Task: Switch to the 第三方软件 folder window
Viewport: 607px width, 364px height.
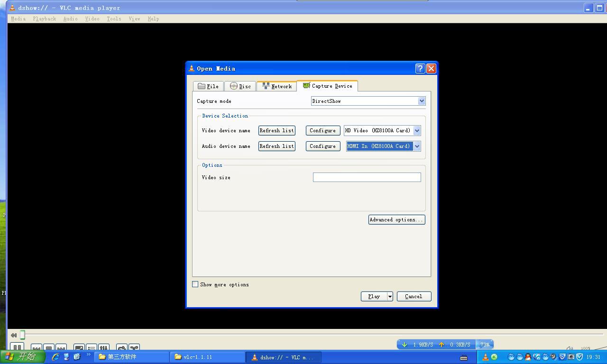Action: (x=132, y=357)
